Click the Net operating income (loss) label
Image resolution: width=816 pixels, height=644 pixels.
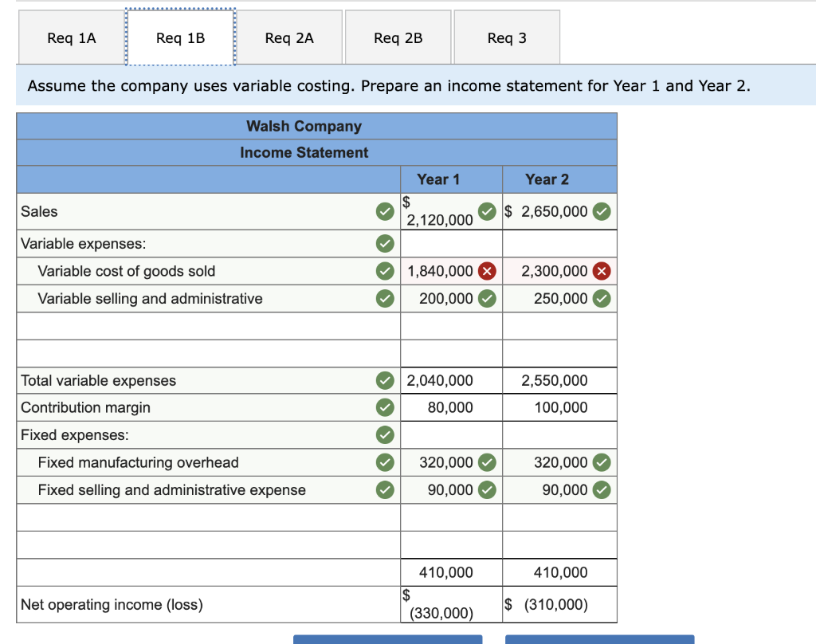112,604
